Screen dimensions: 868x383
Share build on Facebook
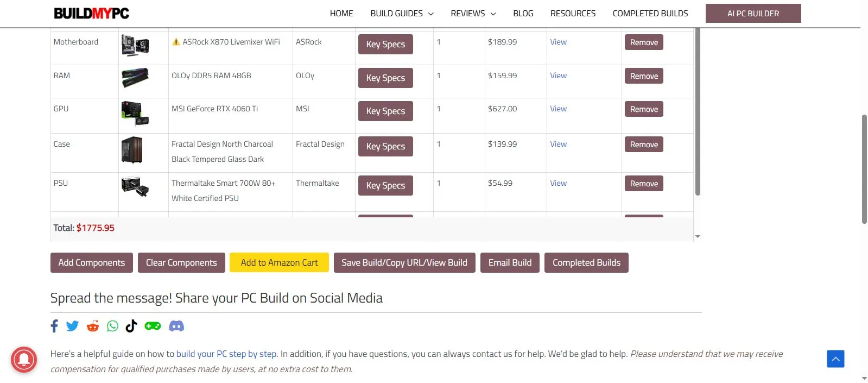pos(54,326)
